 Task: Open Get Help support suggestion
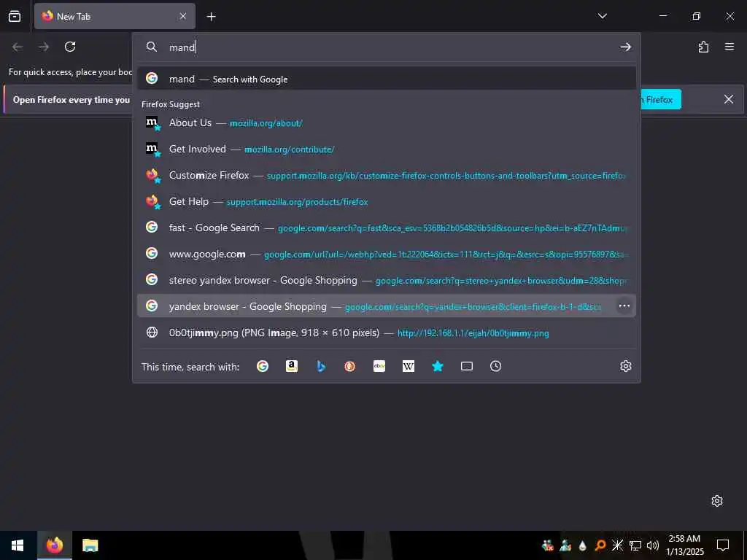click(x=387, y=201)
